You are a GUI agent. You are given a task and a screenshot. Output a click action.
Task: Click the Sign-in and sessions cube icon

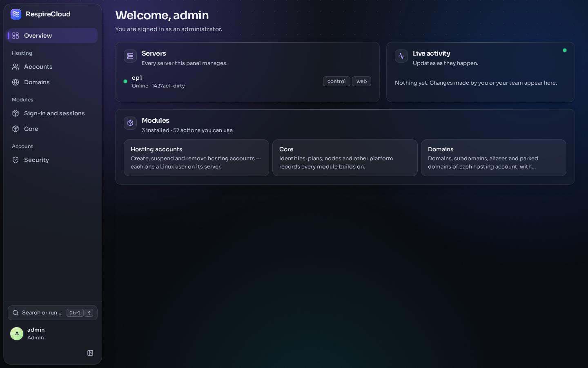[x=16, y=113]
